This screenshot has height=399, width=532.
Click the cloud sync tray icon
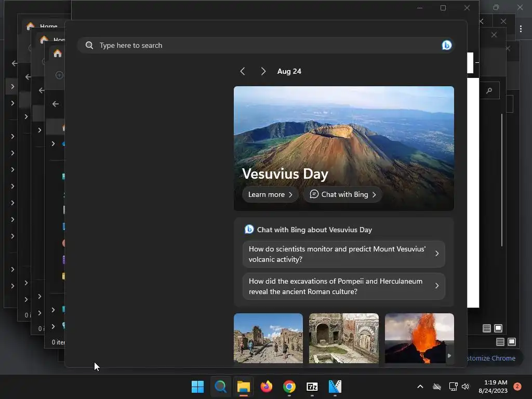coord(437,387)
